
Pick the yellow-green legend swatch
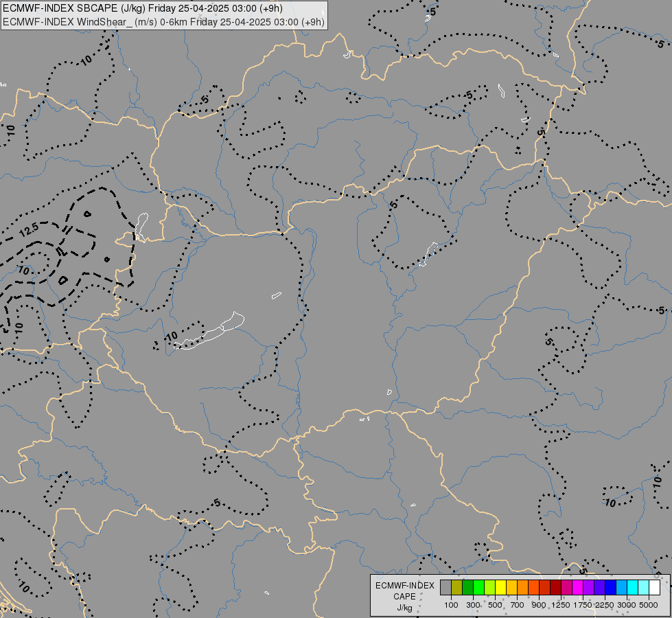[x=489, y=588]
